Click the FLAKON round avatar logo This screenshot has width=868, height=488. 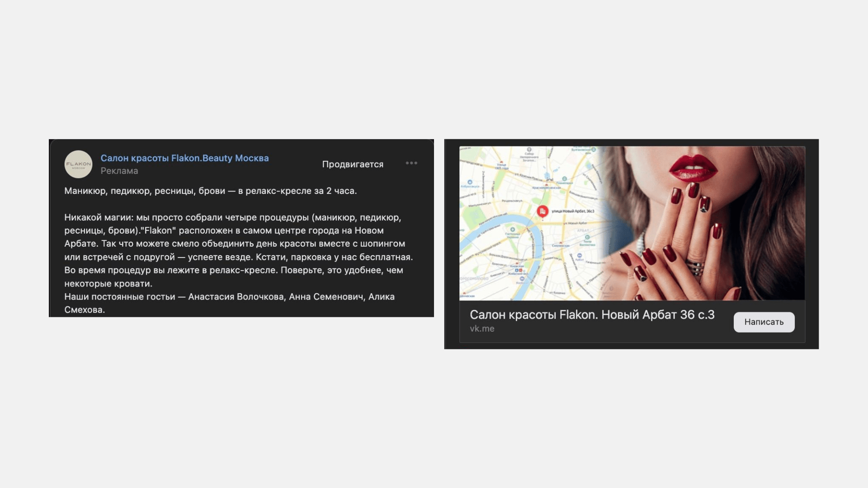pos(78,164)
